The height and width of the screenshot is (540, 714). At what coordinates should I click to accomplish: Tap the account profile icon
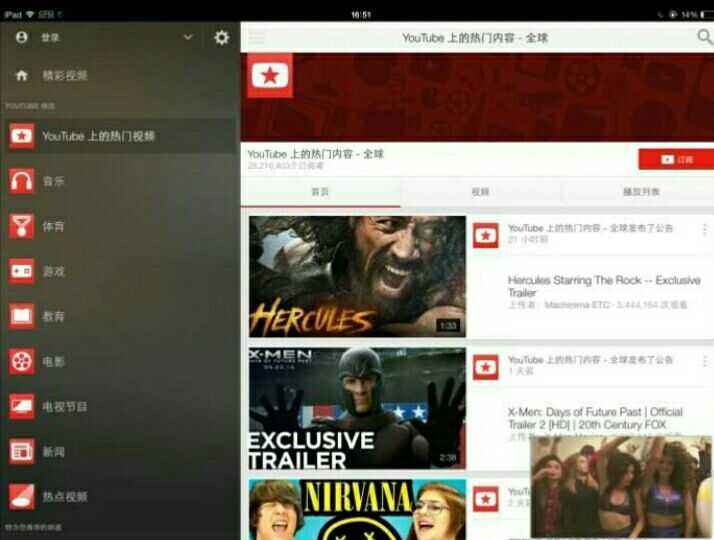[x=21, y=37]
